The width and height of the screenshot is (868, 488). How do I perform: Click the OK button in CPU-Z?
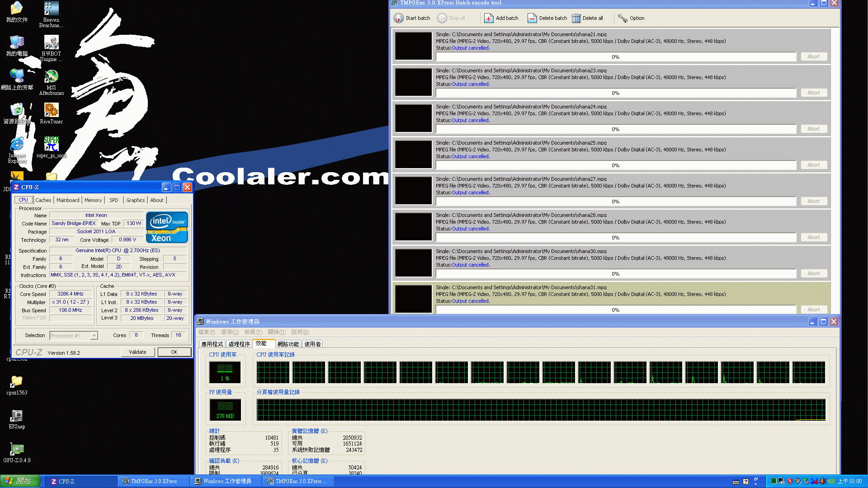click(x=174, y=352)
